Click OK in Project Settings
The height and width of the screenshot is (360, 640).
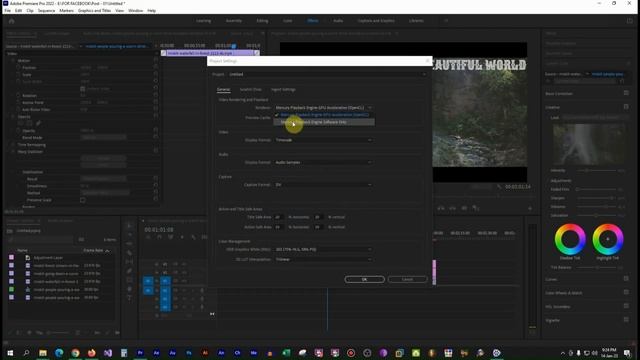tap(364, 279)
